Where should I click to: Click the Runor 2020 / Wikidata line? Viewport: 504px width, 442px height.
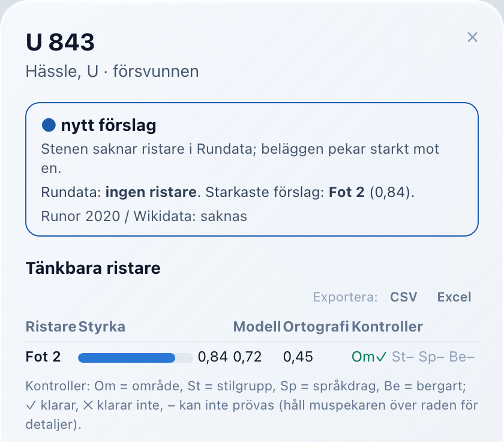[x=144, y=216]
